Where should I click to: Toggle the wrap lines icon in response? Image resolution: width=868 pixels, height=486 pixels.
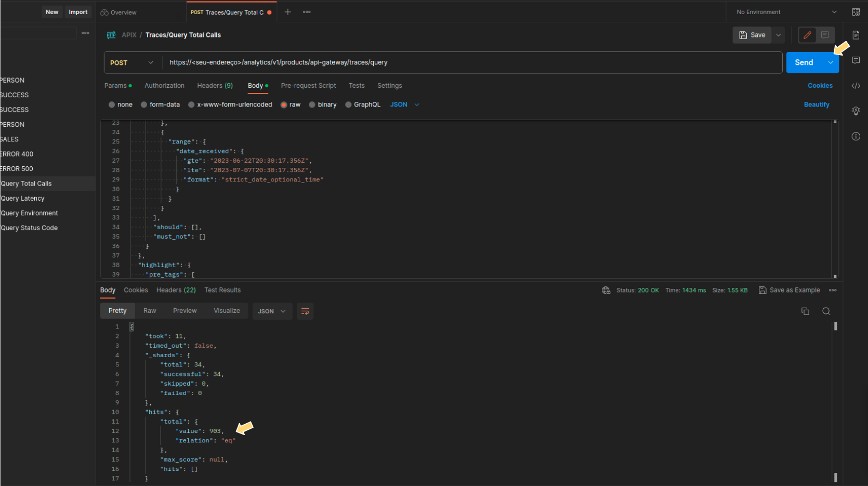tap(305, 311)
